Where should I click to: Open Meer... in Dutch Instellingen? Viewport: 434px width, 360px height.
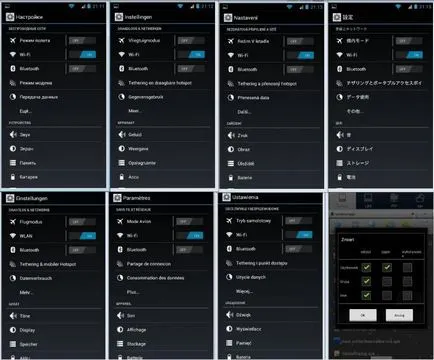163,111
